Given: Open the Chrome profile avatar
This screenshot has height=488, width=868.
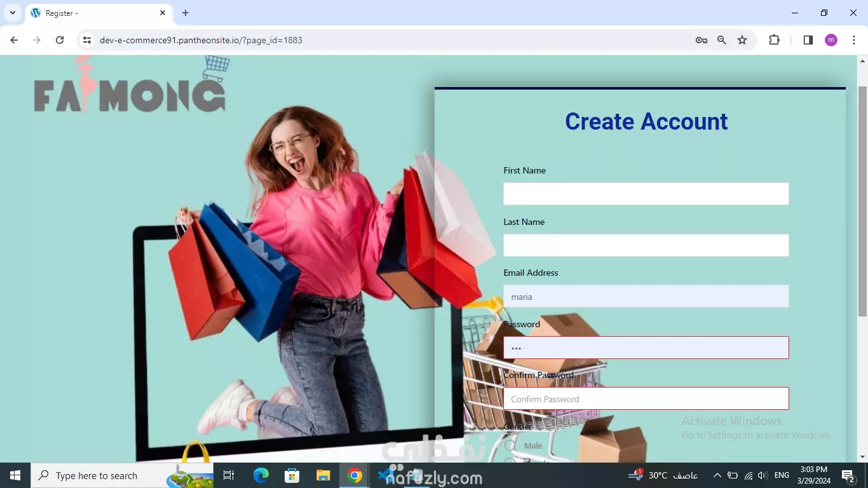Looking at the screenshot, I should [x=831, y=40].
